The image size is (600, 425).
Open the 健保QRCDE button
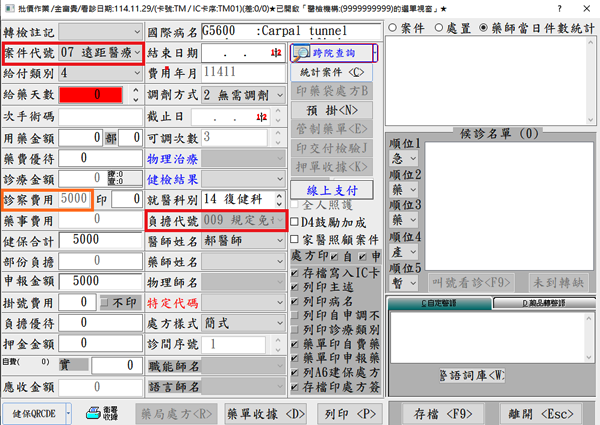coord(35,412)
